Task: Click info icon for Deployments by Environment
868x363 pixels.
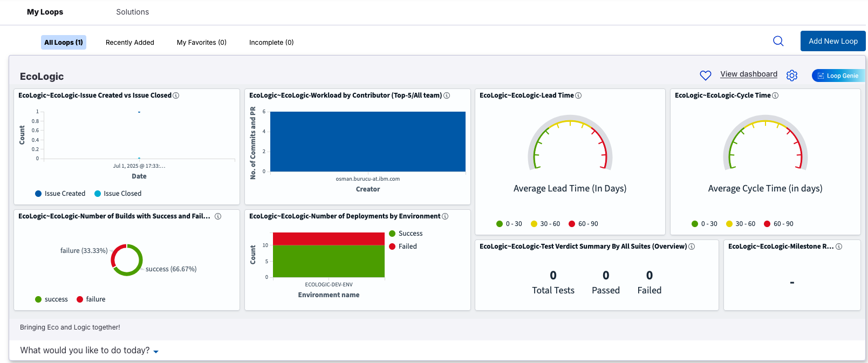Action: point(445,216)
